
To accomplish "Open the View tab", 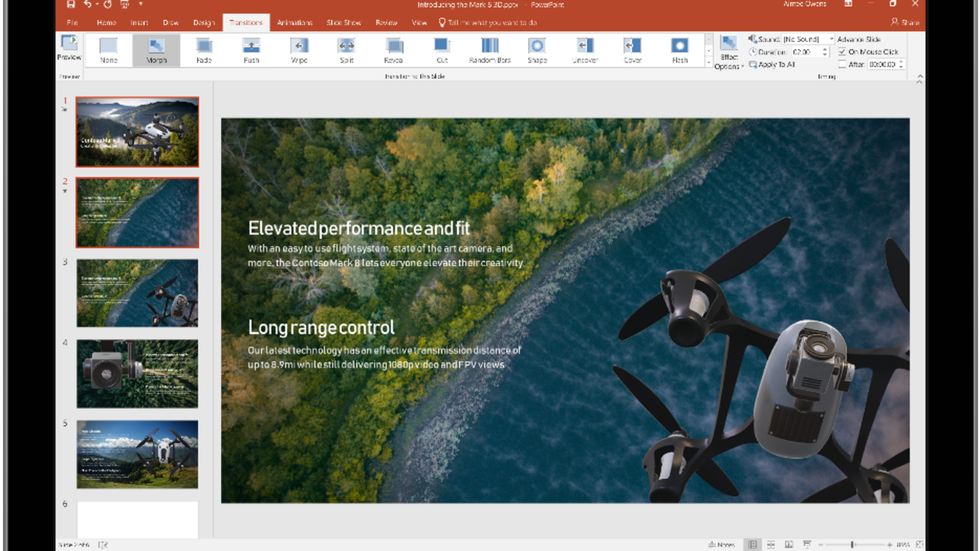I will [x=420, y=23].
